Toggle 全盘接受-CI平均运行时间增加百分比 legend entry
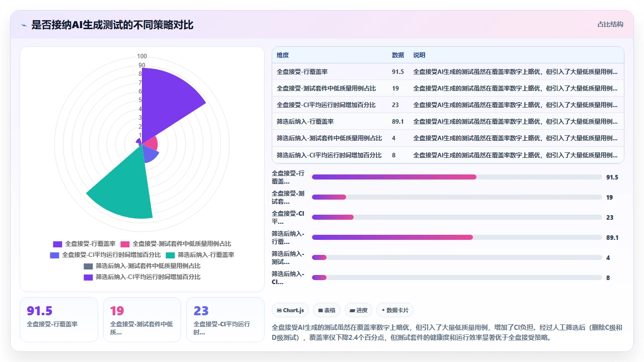The width and height of the screenshot is (644, 362). tap(106, 255)
